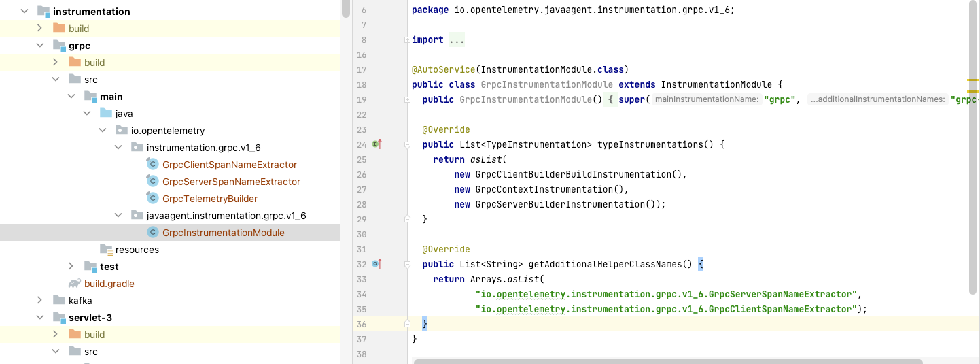Expand the test folder chevron

(x=71, y=267)
